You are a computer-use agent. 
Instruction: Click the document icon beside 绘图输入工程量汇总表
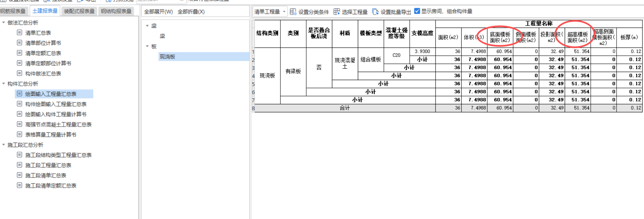click(x=20, y=94)
